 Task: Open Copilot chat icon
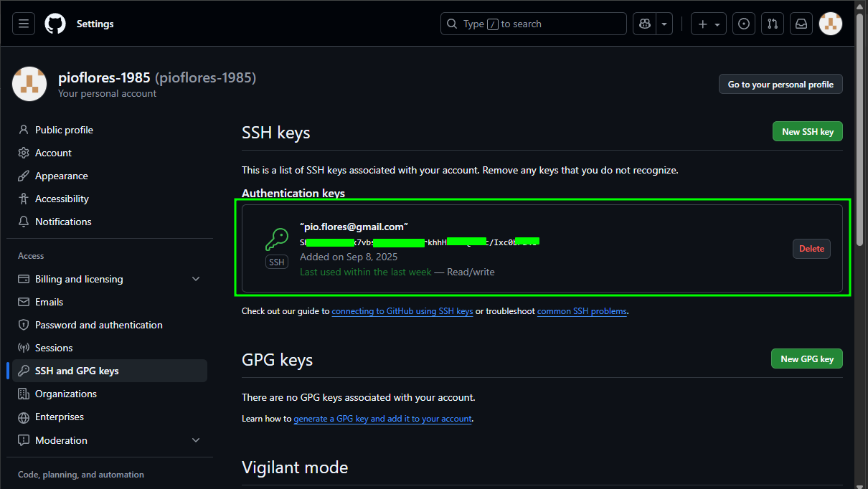tap(644, 24)
